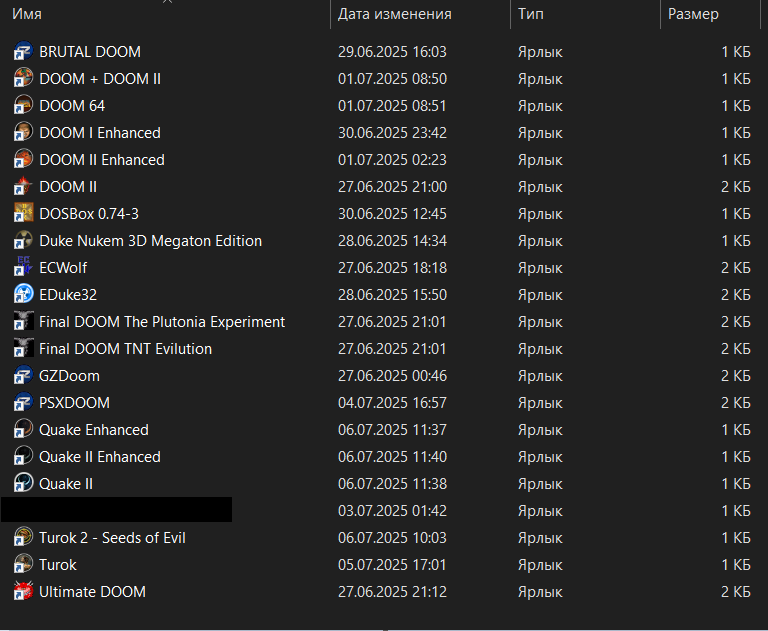Click the Final DOOM Plutonia Experiment icon

pos(23,321)
